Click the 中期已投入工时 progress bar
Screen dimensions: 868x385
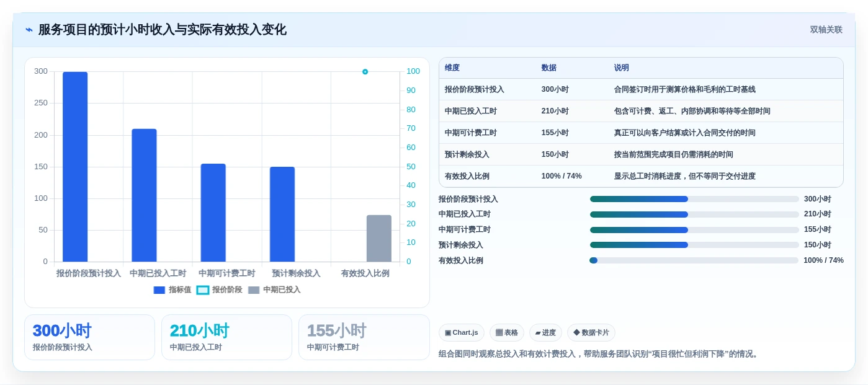coord(694,215)
